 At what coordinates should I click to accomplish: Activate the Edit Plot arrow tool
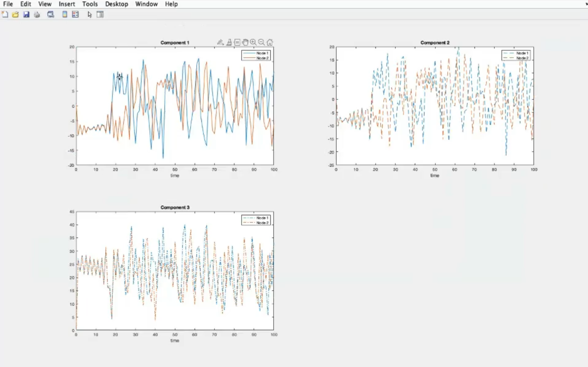[x=90, y=15]
